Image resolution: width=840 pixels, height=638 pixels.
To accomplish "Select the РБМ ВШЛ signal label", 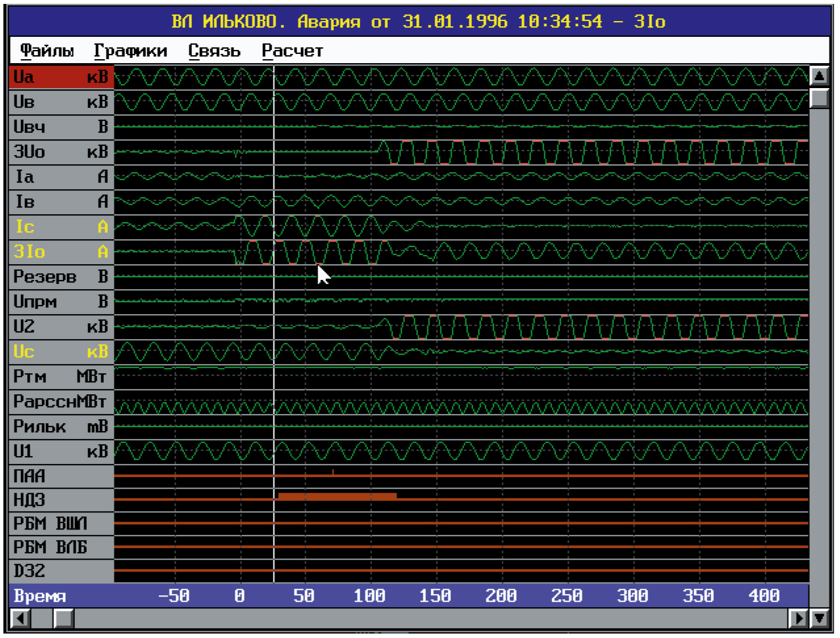I will click(x=61, y=524).
